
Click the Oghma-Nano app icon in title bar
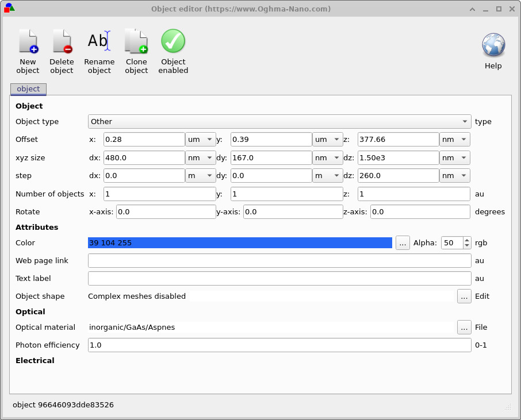click(x=9, y=8)
